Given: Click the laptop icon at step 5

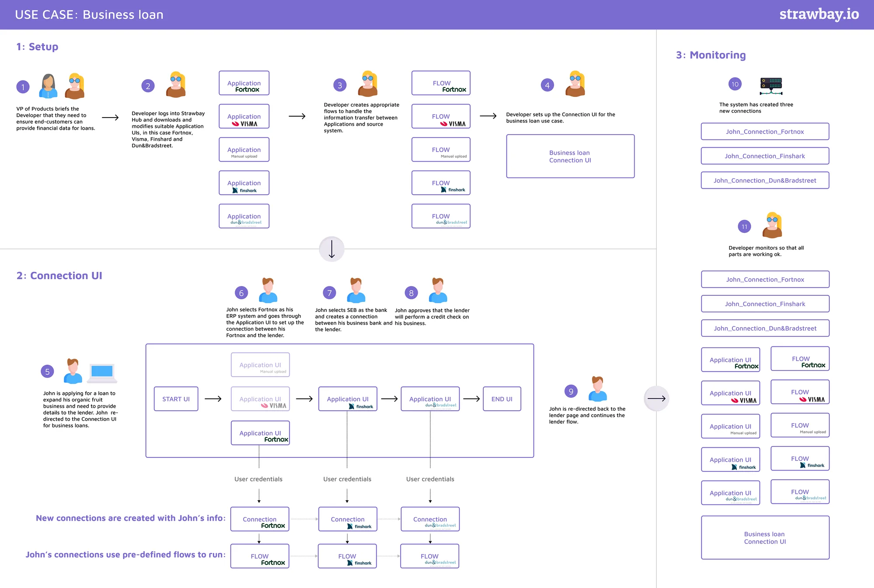Looking at the screenshot, I should pyautogui.click(x=102, y=373).
